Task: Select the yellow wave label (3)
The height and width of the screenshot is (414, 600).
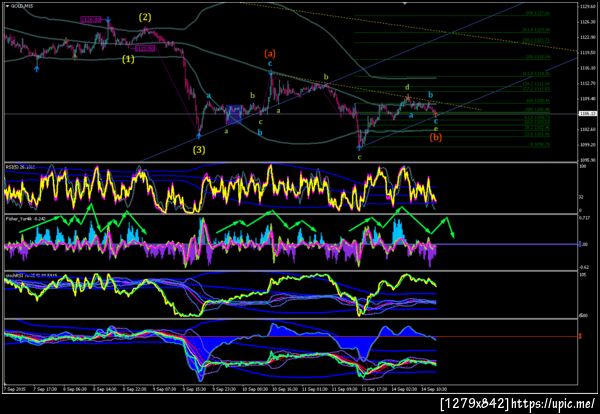Action: (x=199, y=150)
